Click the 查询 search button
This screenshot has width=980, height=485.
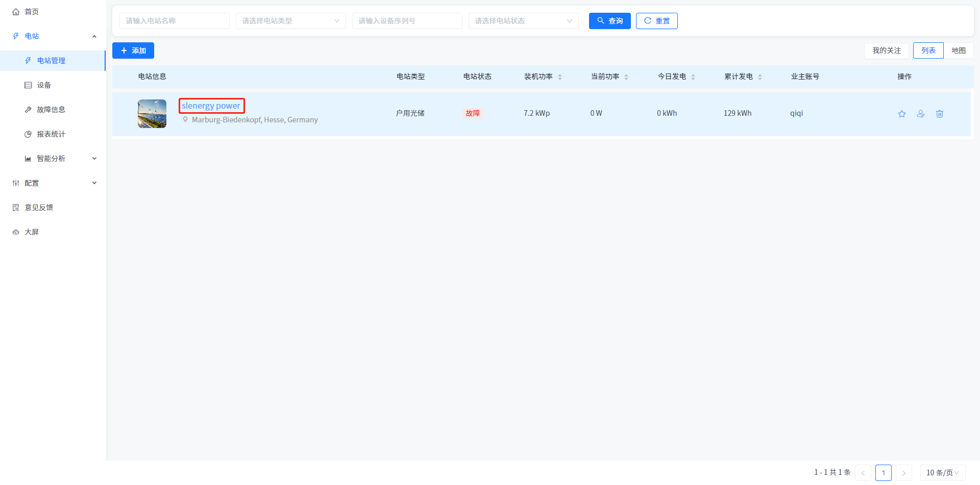click(609, 21)
